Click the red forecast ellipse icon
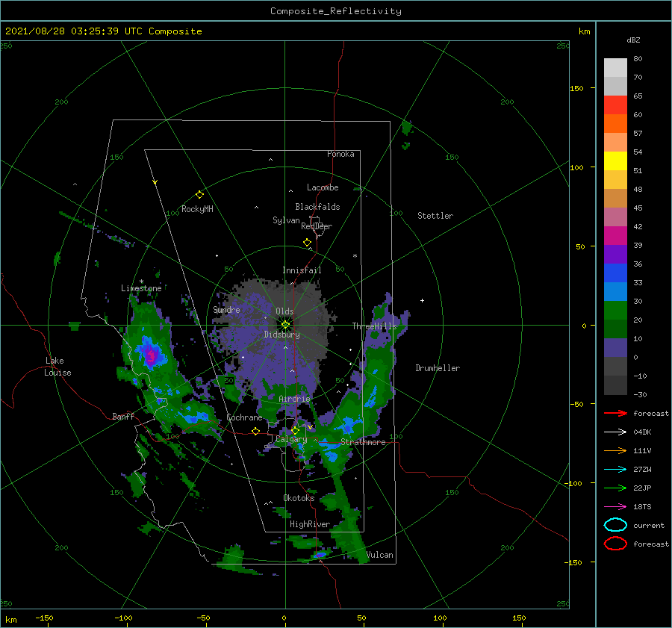The height and width of the screenshot is (628, 672). pyautogui.click(x=615, y=544)
